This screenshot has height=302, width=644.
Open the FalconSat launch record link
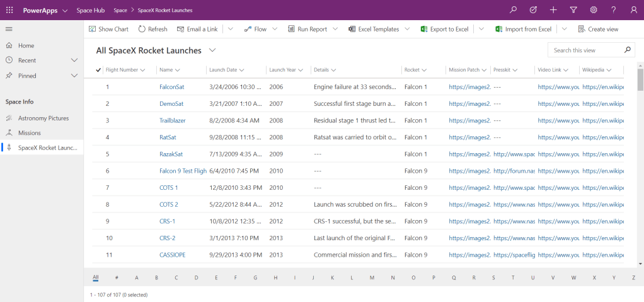[x=171, y=88]
